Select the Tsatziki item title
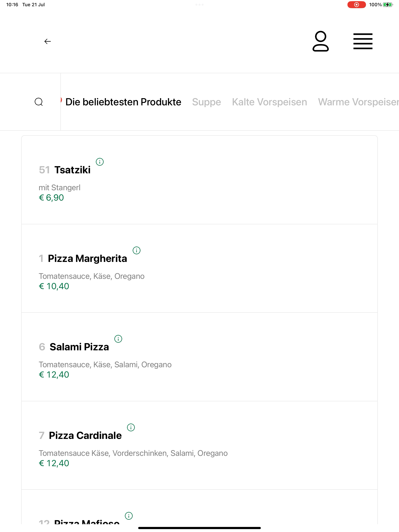The image size is (399, 532). [x=72, y=170]
